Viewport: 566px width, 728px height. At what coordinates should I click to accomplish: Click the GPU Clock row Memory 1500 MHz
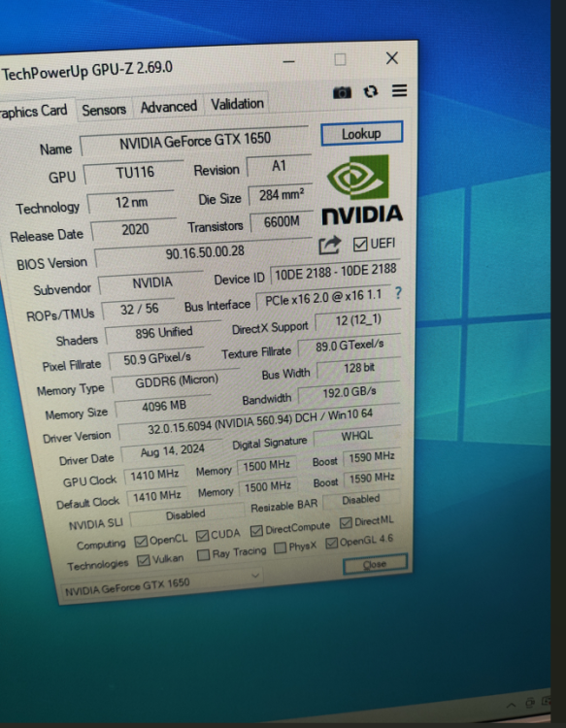point(266,465)
